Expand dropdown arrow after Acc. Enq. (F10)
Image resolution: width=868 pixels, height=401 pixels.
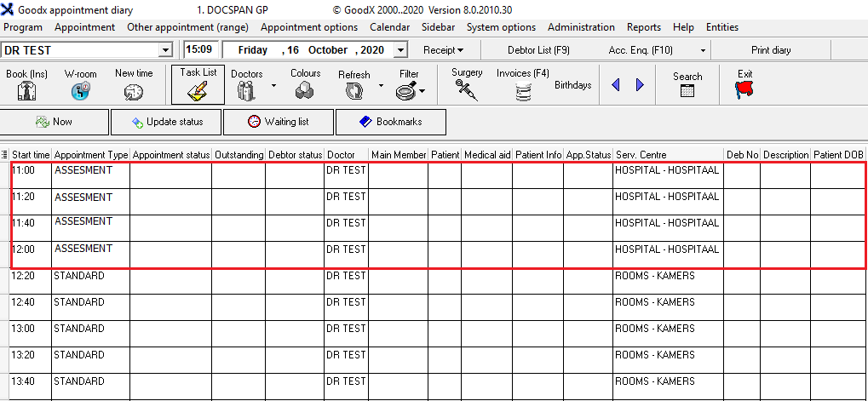pos(703,50)
